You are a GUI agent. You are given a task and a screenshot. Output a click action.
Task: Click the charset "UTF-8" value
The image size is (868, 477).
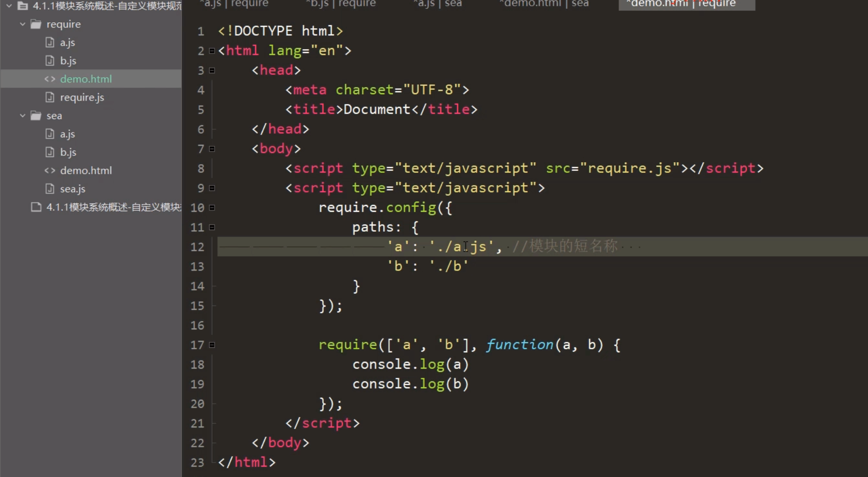click(x=432, y=90)
